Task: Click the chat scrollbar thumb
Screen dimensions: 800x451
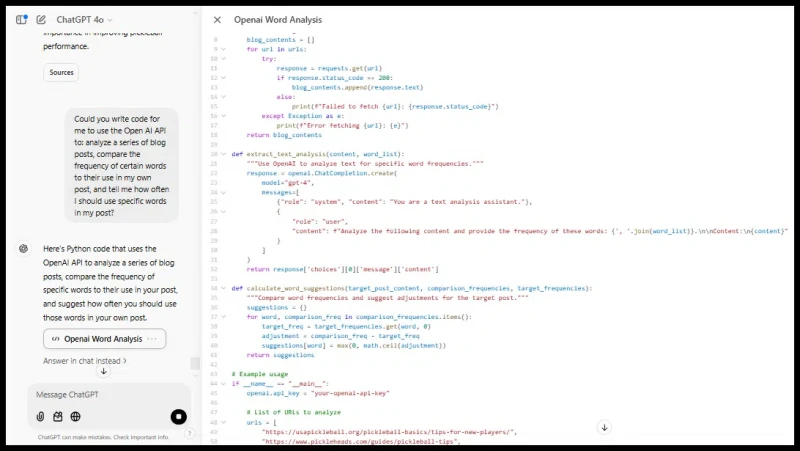Action: coord(195,363)
